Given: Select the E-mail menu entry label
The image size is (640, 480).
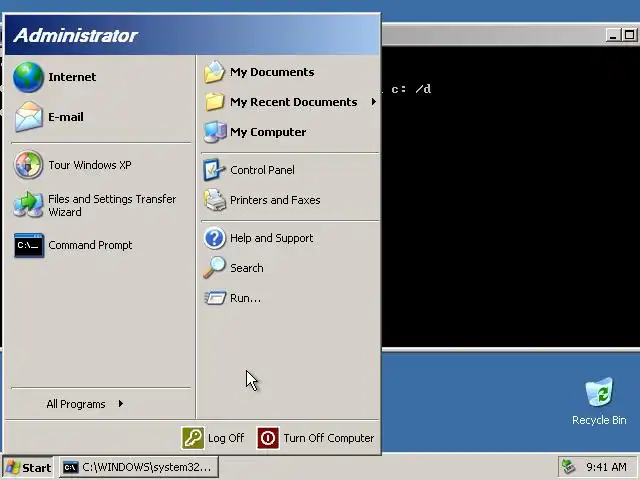Looking at the screenshot, I should coord(66,117).
